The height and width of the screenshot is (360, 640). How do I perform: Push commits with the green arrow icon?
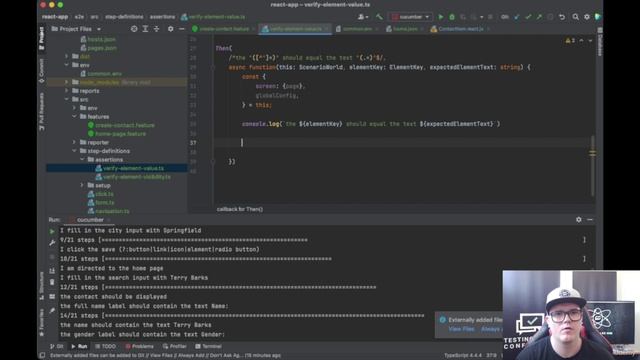tap(540, 17)
